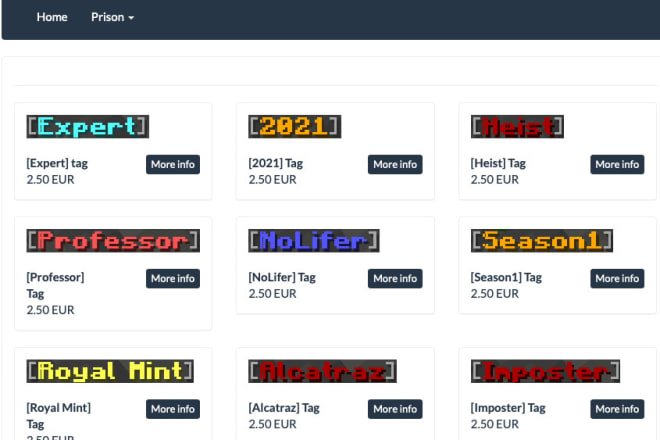
Task: Select the "[Season1] Tag" product title
Action: (506, 277)
